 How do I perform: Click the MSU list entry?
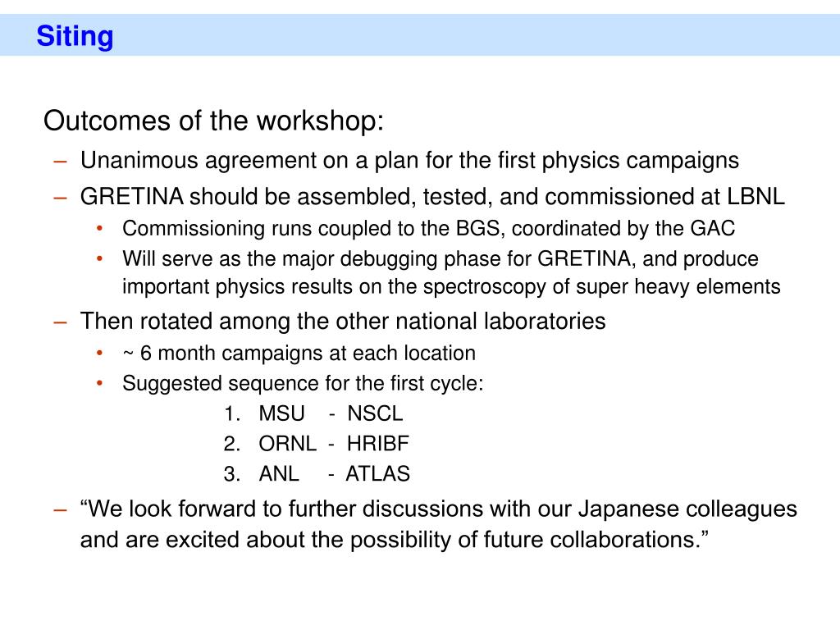tap(282, 413)
